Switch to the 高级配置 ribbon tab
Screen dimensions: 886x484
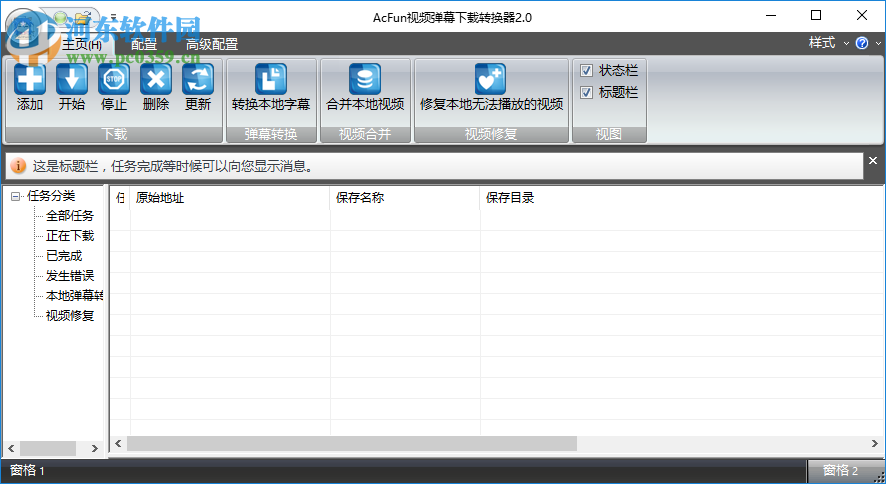click(x=212, y=44)
